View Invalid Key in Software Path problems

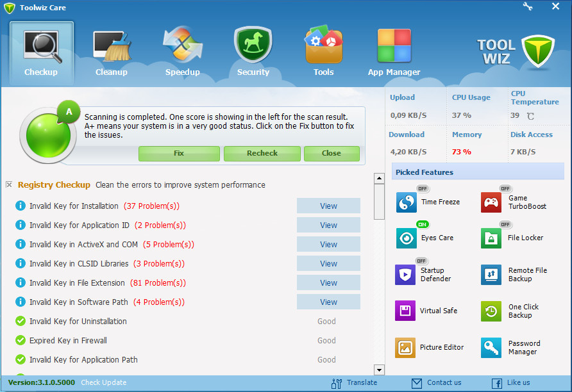(328, 302)
